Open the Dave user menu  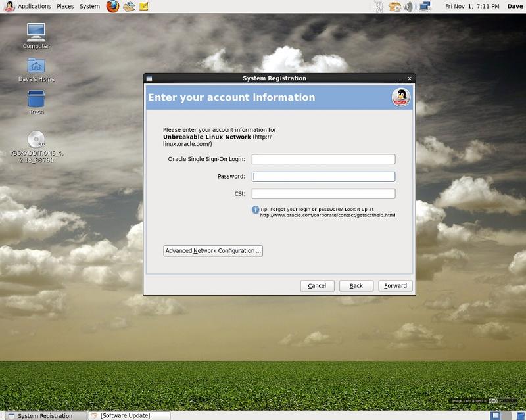click(515, 7)
